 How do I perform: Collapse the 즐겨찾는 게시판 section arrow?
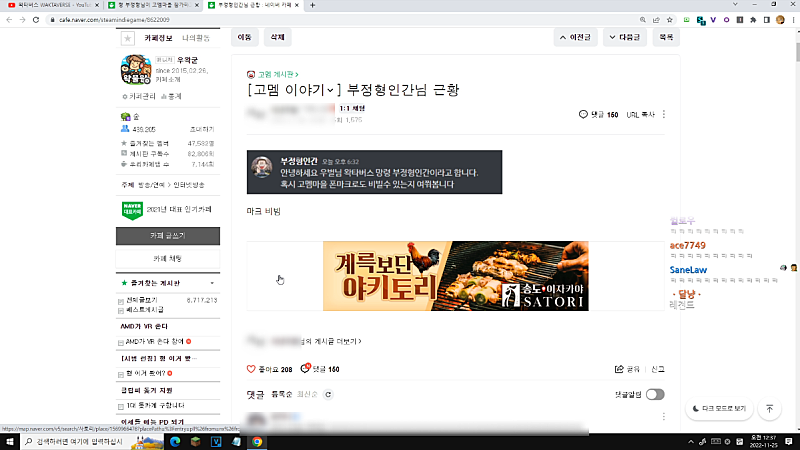coord(212,283)
